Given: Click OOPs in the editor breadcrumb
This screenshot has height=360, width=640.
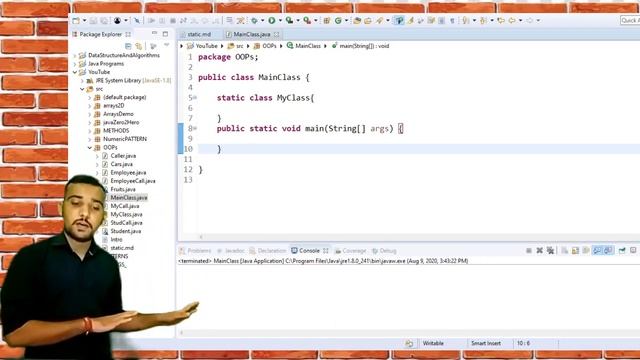Looking at the screenshot, I should click(269, 46).
